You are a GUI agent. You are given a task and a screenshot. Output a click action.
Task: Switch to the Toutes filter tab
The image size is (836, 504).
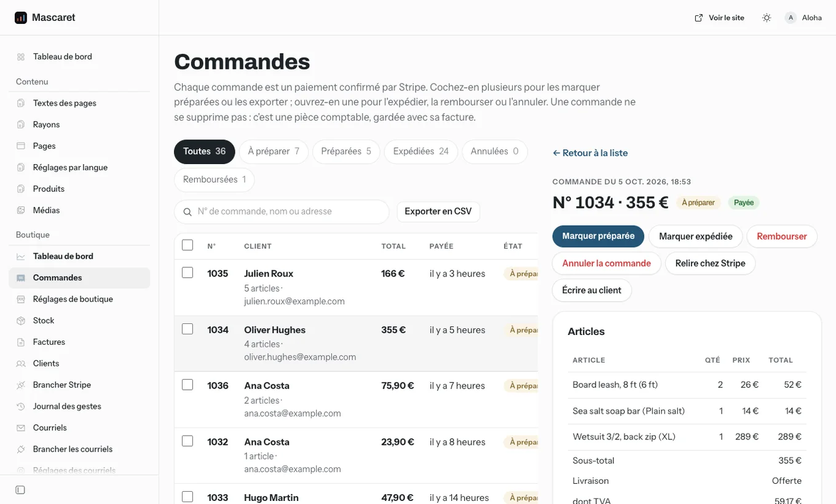click(205, 152)
